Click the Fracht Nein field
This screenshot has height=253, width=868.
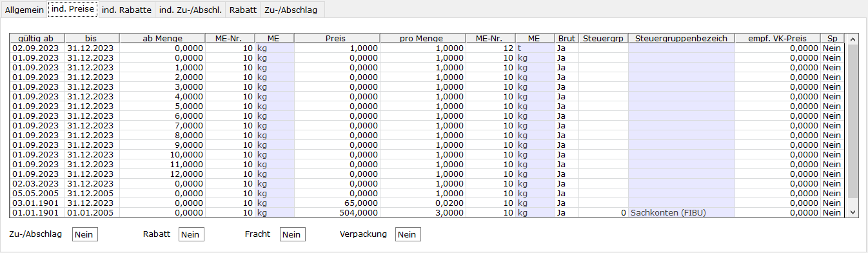[292, 234]
